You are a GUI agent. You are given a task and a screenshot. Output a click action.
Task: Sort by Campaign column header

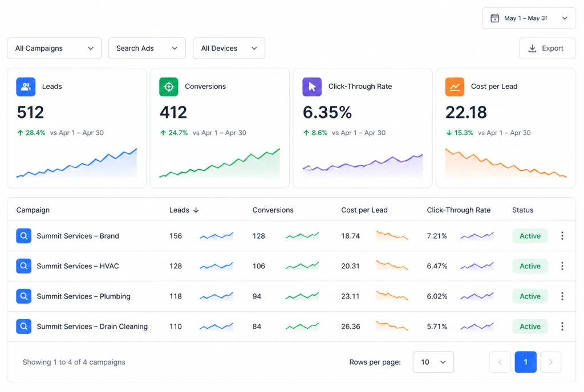coord(33,210)
